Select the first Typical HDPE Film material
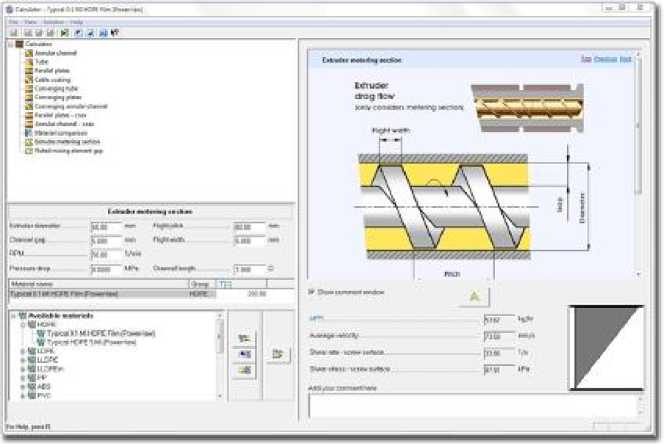The height and width of the screenshot is (444, 665). pyautogui.click(x=101, y=334)
